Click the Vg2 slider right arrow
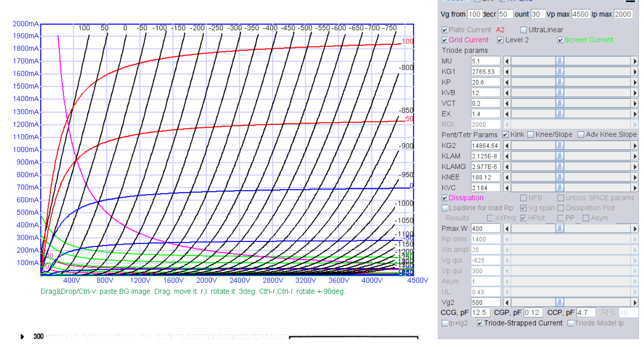This screenshot has width=644, height=362. click(x=635, y=302)
